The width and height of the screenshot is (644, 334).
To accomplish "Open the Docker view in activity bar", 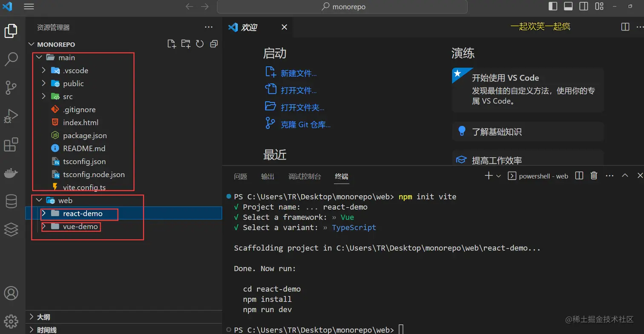I will [x=11, y=173].
